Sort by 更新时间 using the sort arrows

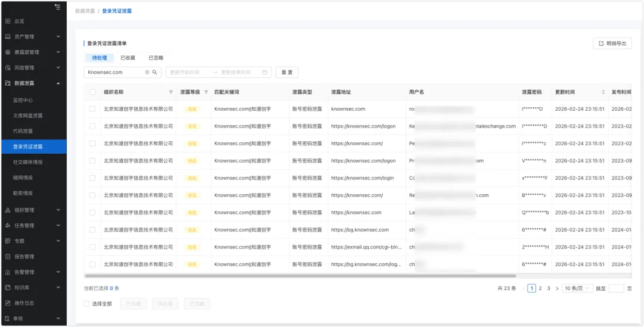[603, 92]
